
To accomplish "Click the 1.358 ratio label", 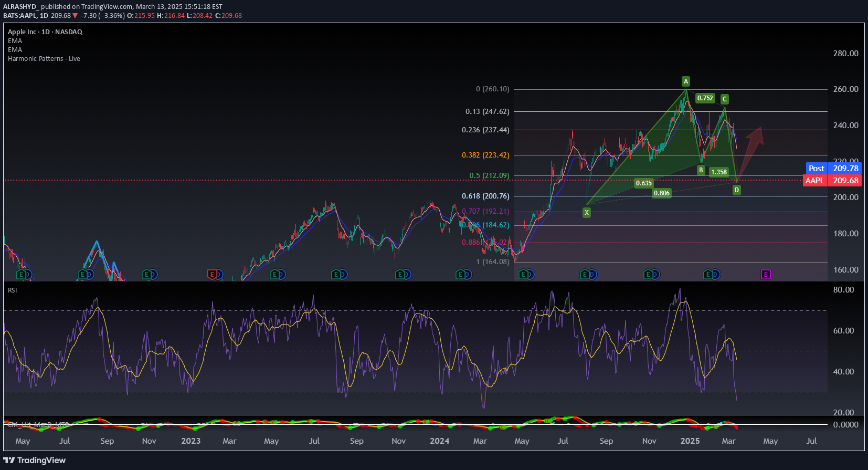I will 719,172.
